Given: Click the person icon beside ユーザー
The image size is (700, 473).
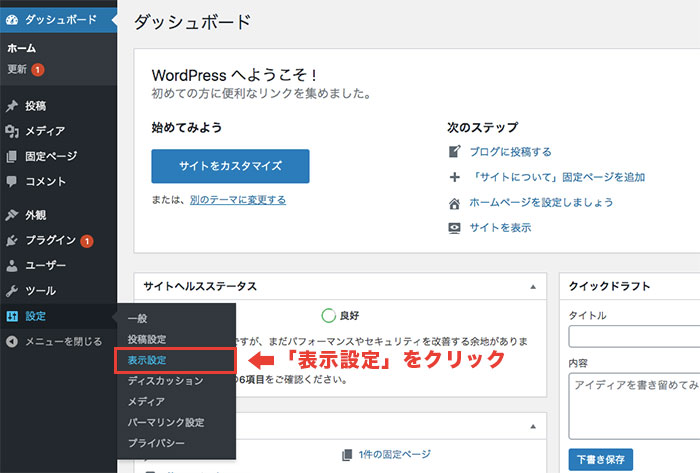Looking at the screenshot, I should [12, 266].
